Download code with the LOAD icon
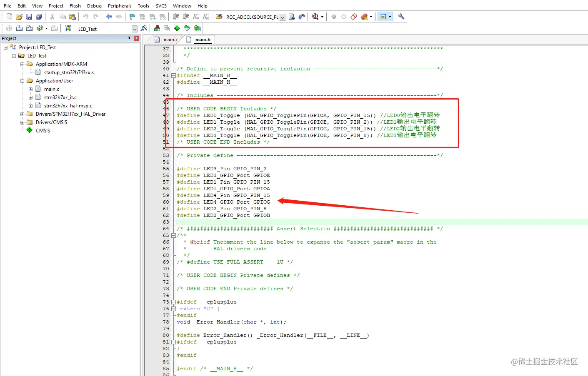 coord(68,28)
